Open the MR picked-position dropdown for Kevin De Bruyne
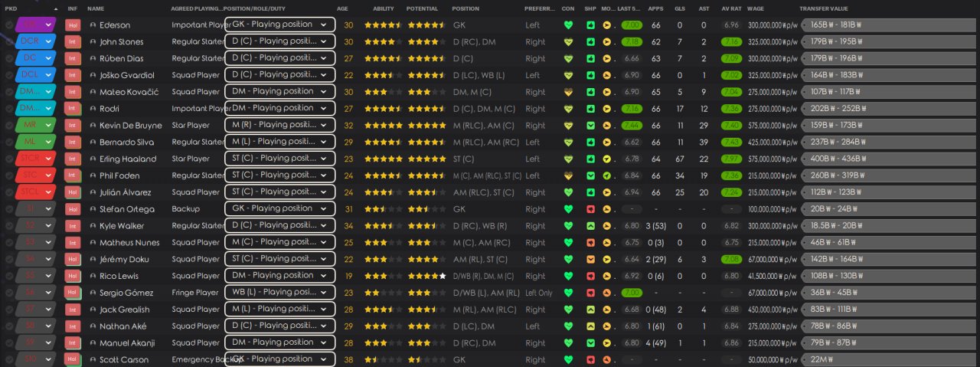 tap(36, 126)
